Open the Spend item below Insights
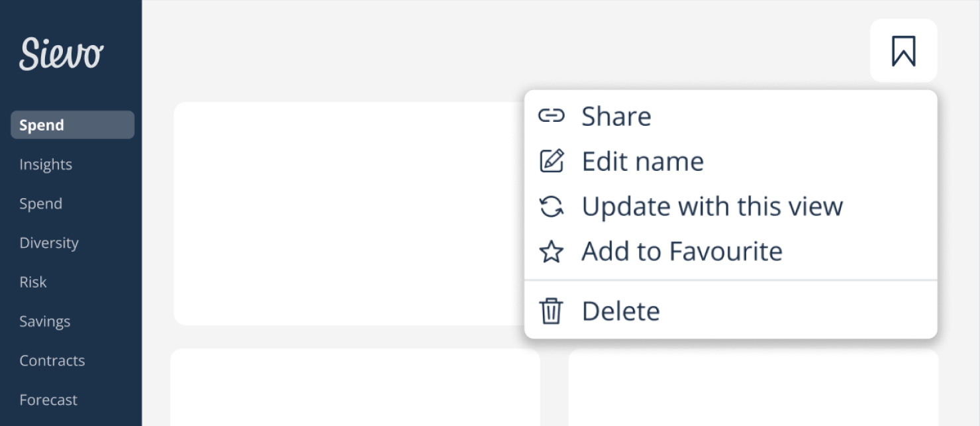 coord(40,203)
